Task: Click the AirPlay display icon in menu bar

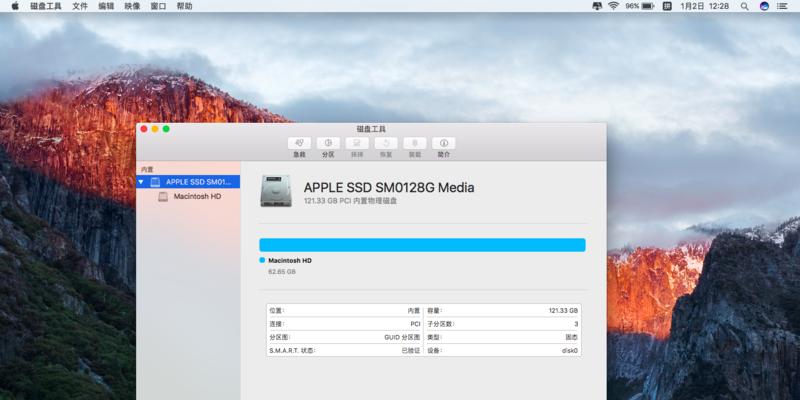Action: pyautogui.click(x=597, y=6)
